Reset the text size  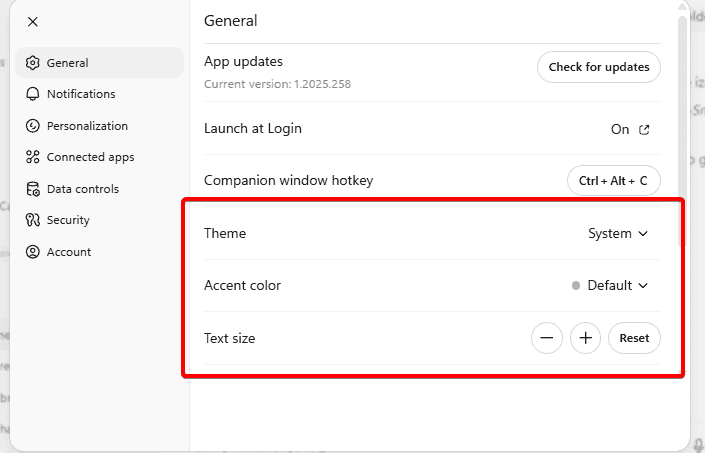(x=634, y=338)
